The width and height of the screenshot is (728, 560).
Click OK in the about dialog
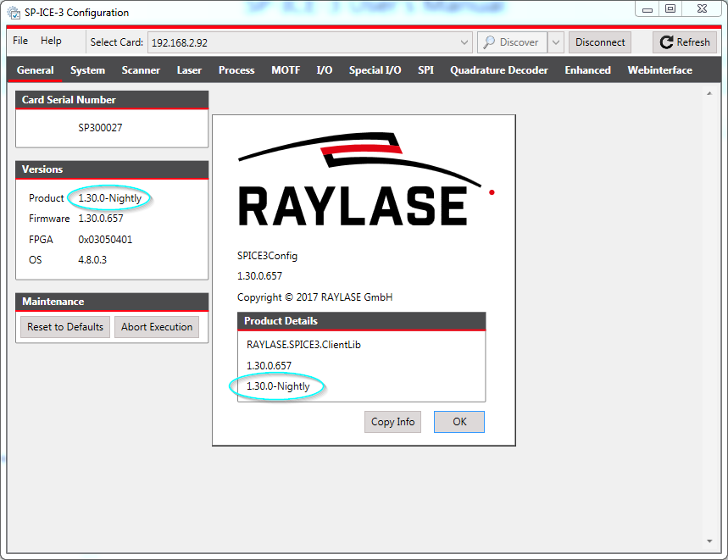tap(459, 422)
